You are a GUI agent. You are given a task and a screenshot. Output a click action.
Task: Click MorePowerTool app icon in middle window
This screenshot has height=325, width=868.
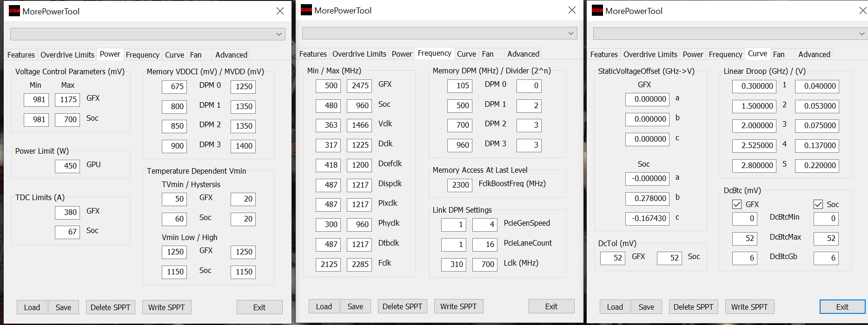click(306, 10)
